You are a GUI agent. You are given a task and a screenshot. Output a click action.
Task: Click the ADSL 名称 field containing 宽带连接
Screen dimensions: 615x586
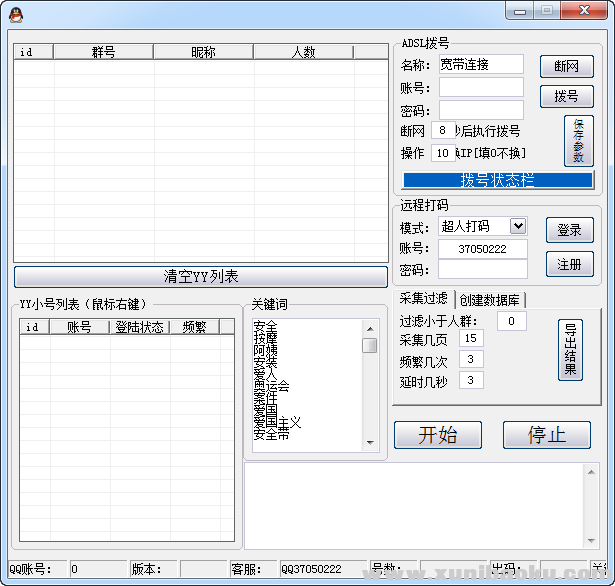coord(481,64)
